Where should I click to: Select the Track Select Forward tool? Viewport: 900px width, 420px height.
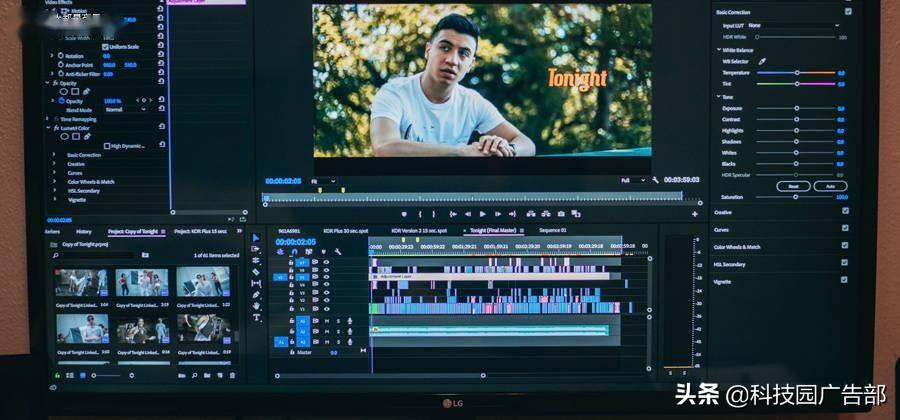pyautogui.click(x=256, y=249)
